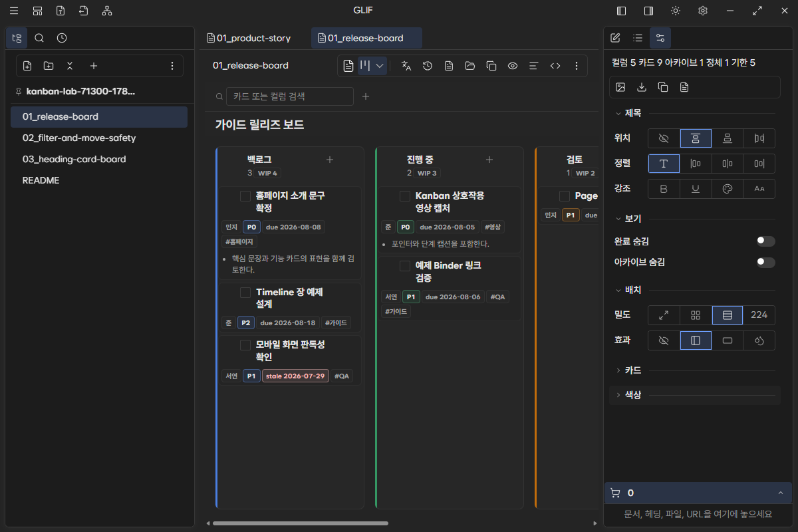
Task: Check the 모바일 화면 판독성 확인 checkbox
Action: coord(245,345)
